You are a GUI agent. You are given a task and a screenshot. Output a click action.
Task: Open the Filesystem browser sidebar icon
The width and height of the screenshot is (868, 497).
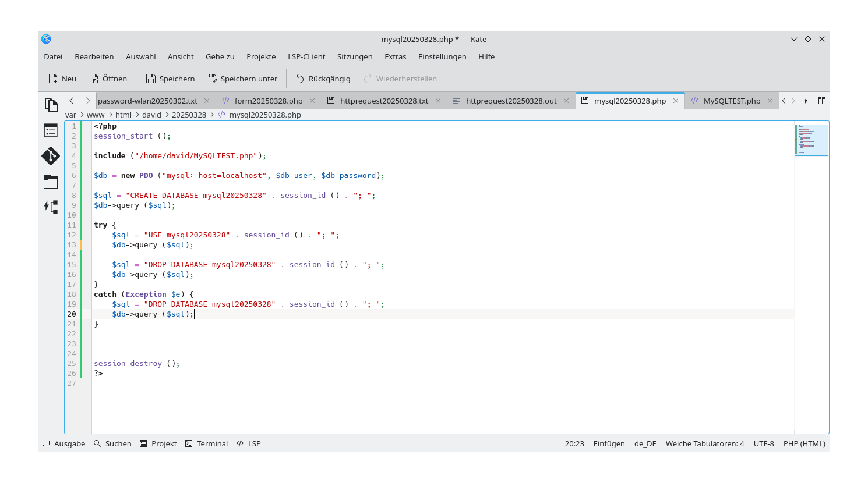pos(51,181)
